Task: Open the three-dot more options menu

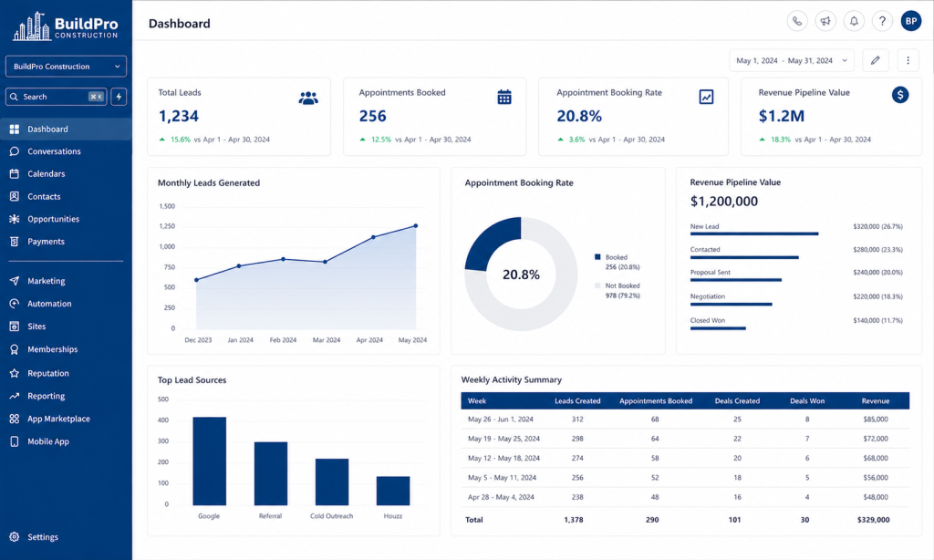Action: (908, 60)
